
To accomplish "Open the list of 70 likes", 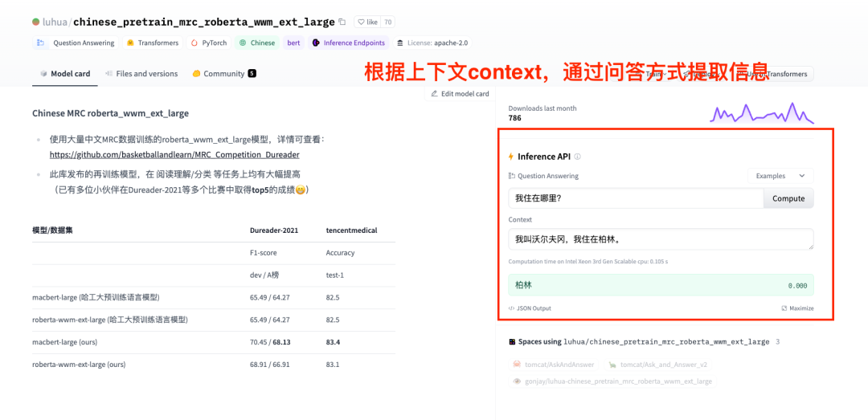I will (387, 22).
